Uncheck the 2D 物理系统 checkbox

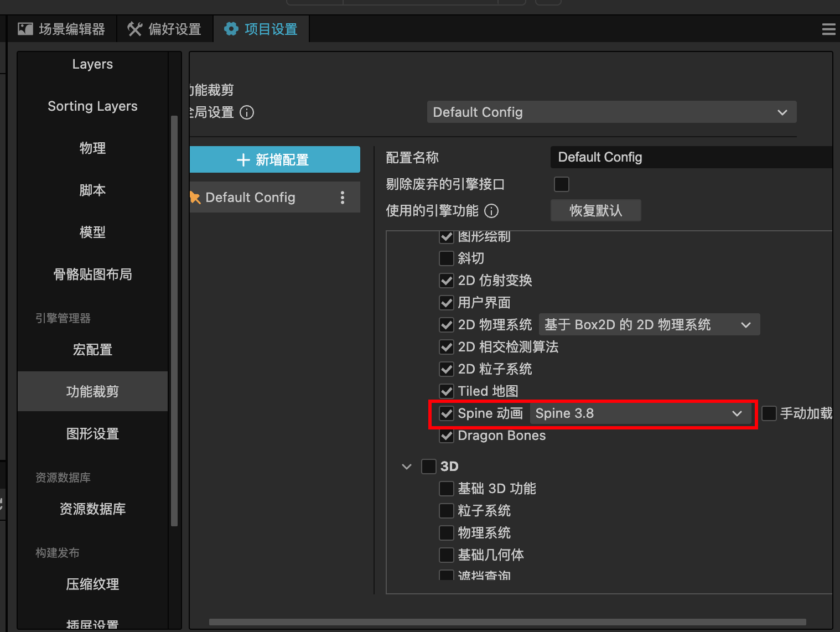(447, 325)
